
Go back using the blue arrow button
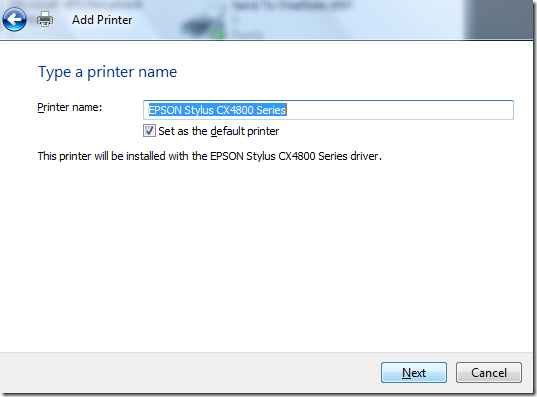pos(14,20)
